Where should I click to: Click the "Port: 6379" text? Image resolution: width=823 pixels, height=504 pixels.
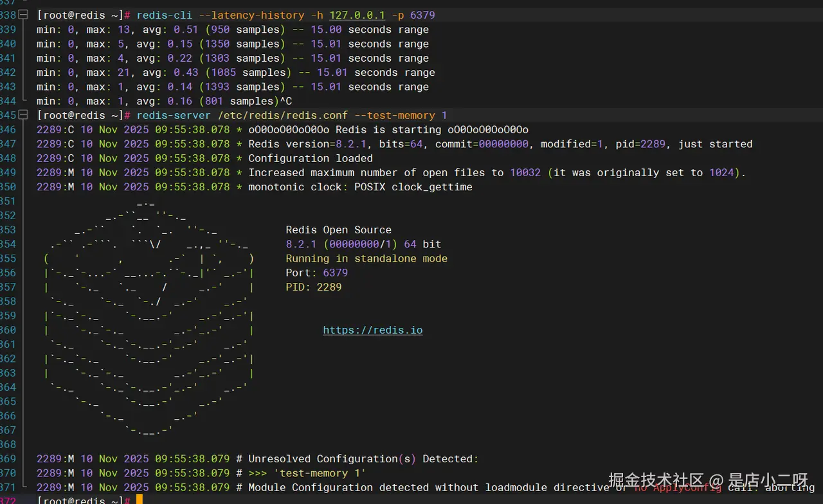point(316,273)
